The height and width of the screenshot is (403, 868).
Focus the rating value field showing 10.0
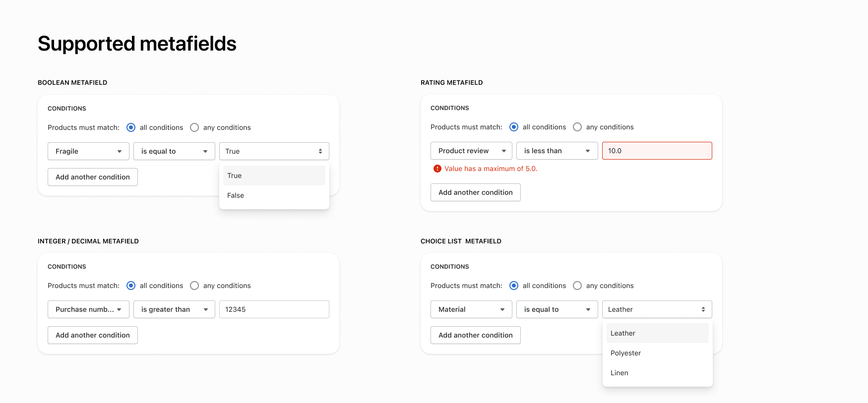pos(657,151)
